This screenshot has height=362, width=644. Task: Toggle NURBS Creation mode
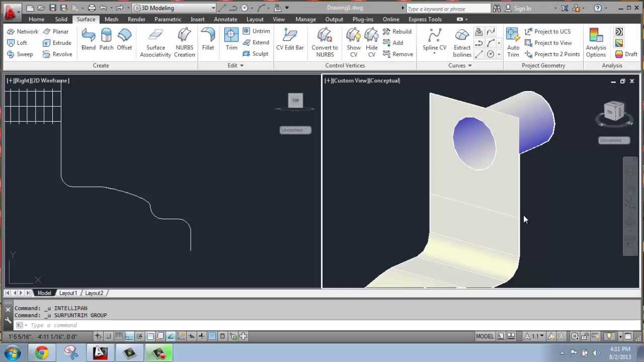click(x=185, y=42)
